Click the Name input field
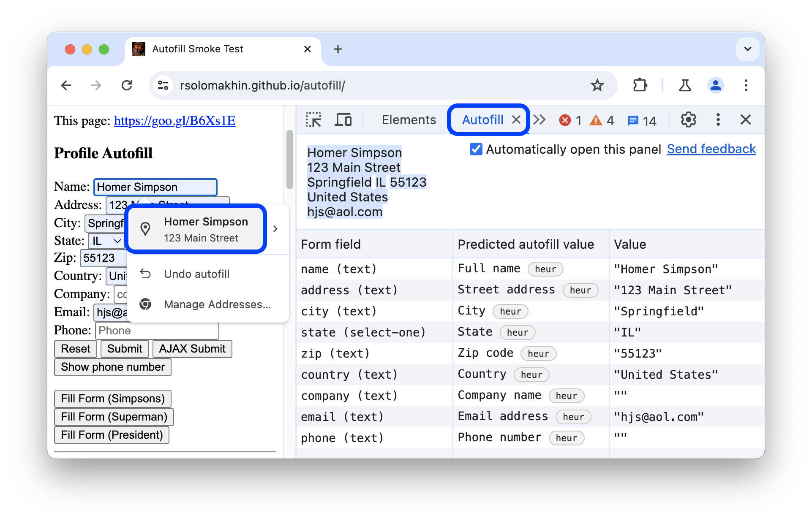Screen dimensions: 812x521 (x=155, y=187)
